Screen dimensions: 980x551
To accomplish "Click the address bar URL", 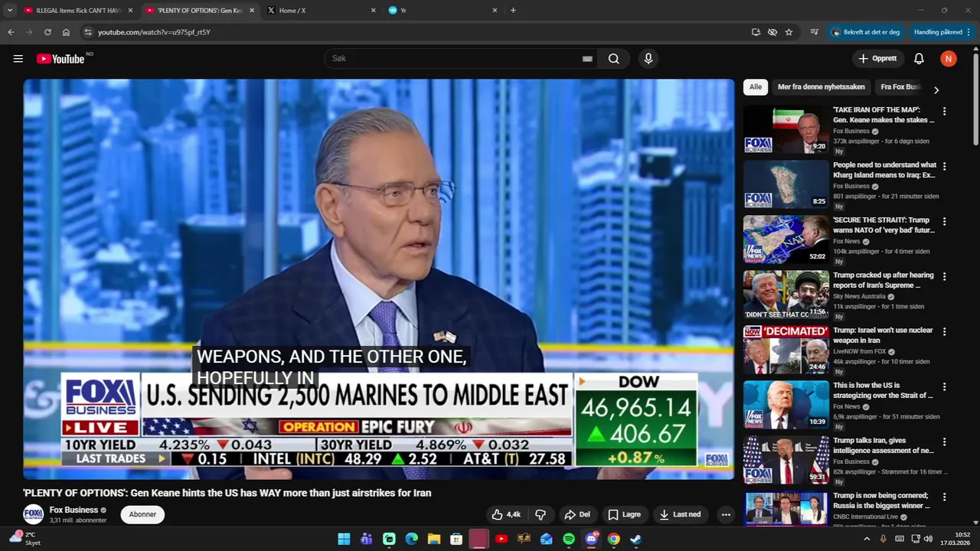I will coord(154,32).
